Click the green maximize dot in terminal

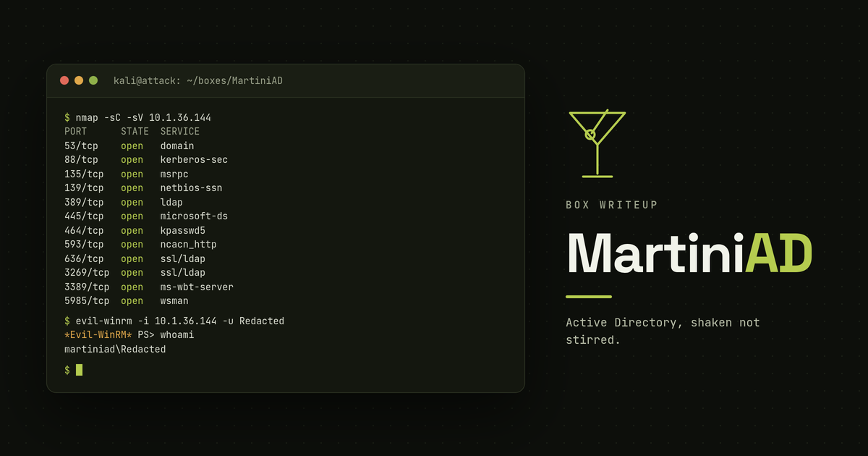(x=93, y=80)
